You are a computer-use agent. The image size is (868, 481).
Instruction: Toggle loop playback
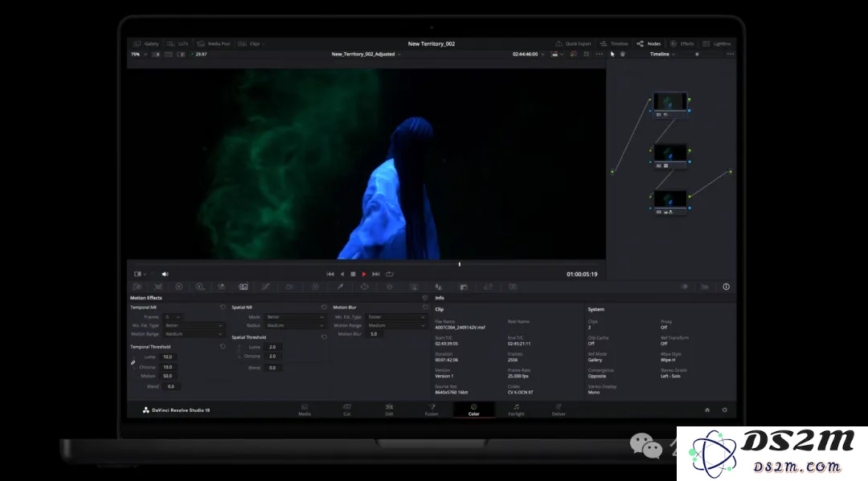click(390, 274)
